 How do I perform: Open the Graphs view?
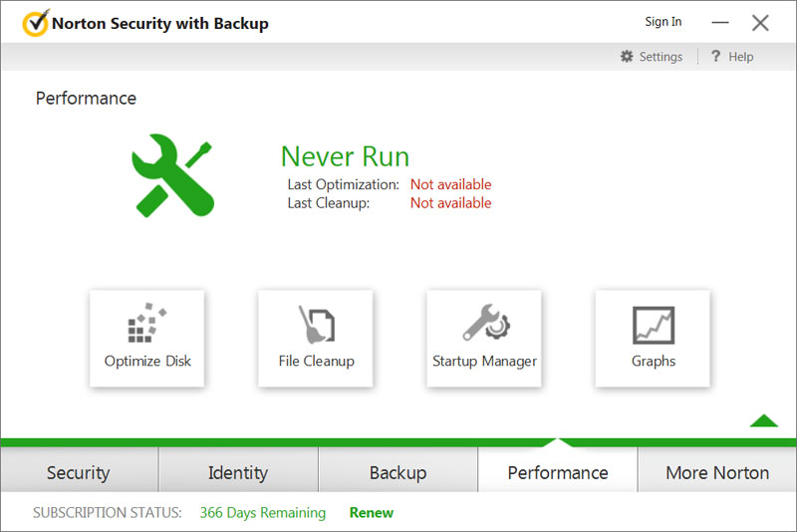(653, 339)
